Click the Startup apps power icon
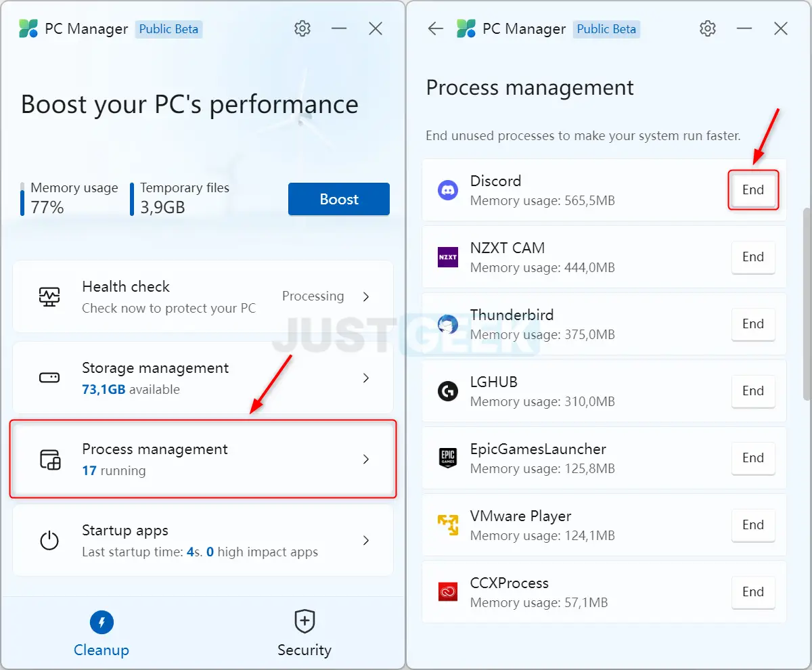Viewport: 812px width, 670px height. 49,541
